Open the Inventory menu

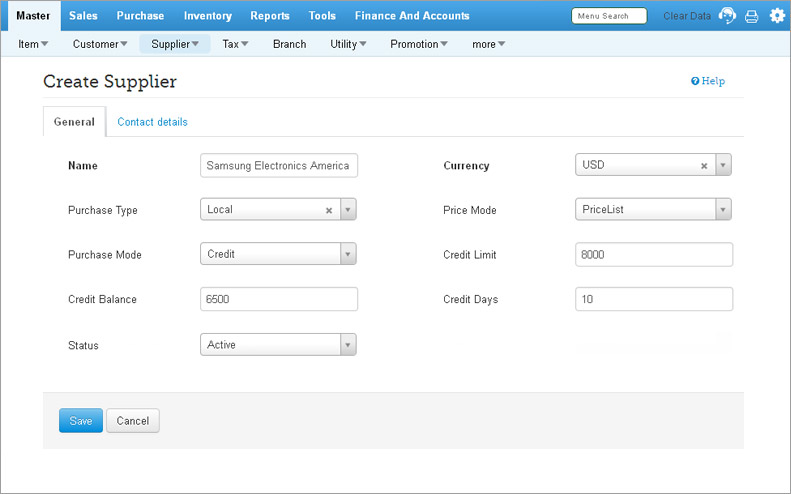pos(207,16)
